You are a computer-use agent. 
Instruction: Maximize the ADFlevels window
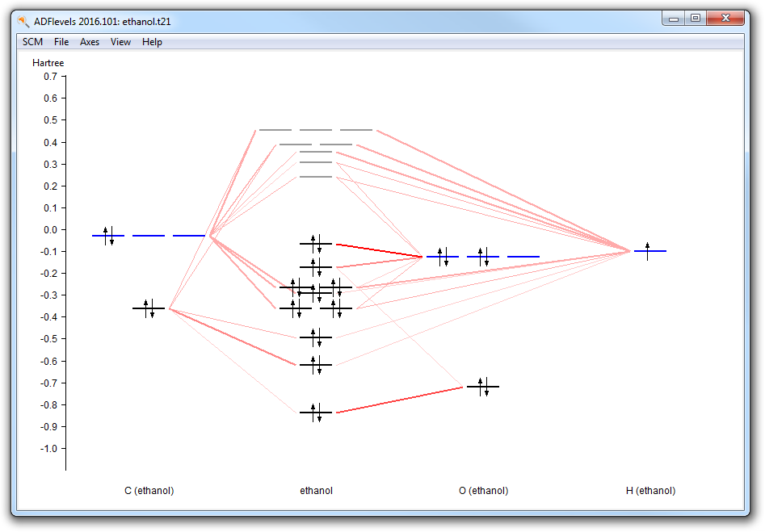pyautogui.click(x=696, y=19)
